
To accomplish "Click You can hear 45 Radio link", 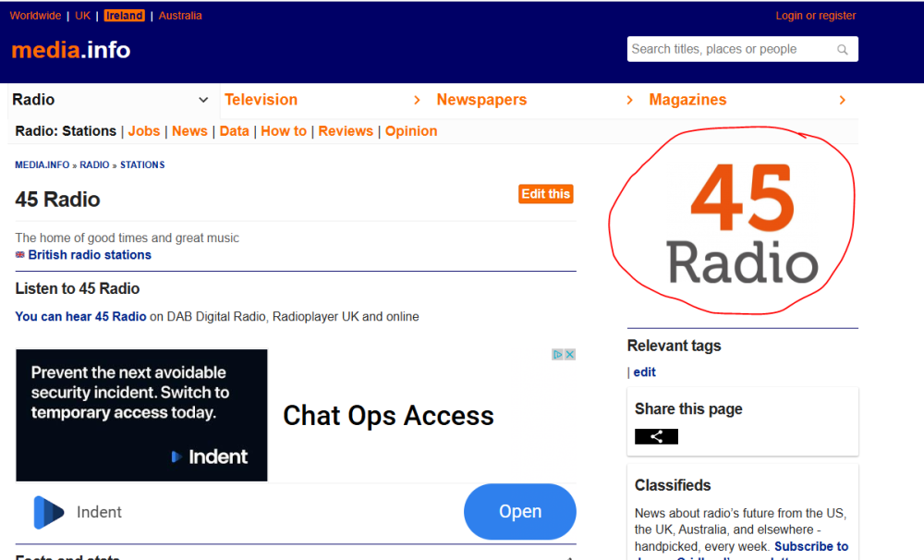I will [x=80, y=317].
